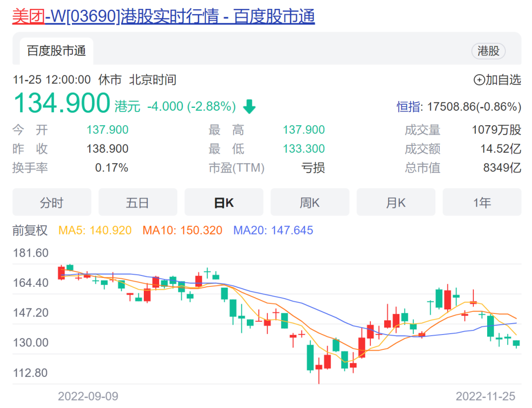The width and height of the screenshot is (532, 408).
Task: Click the 成交额 value 14.52亿
Action: [500, 149]
